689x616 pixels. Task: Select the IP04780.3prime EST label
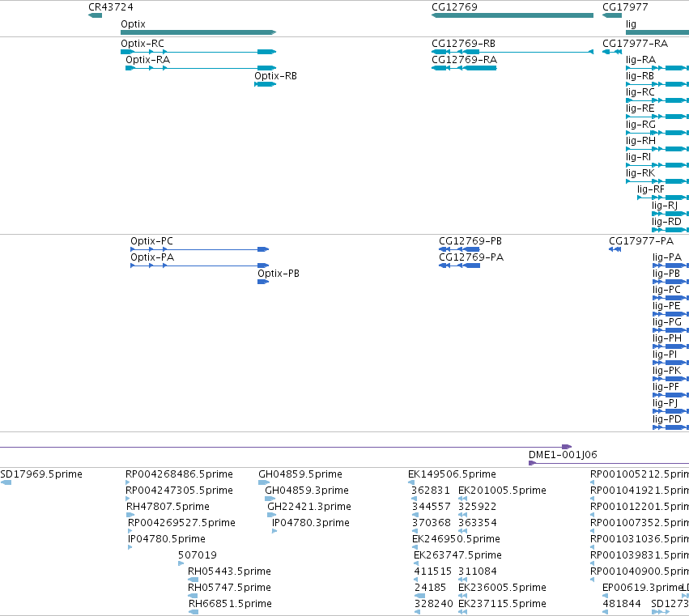(x=311, y=523)
